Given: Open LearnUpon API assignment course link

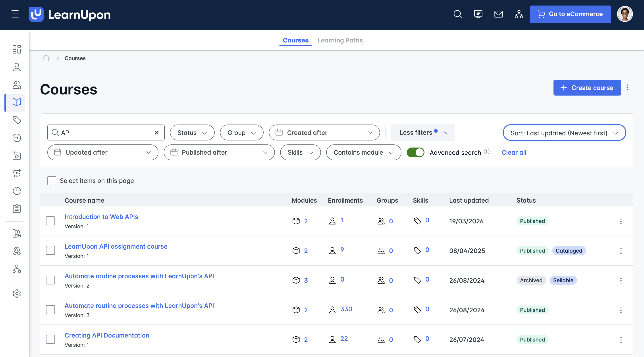Looking at the screenshot, I should [x=116, y=246].
